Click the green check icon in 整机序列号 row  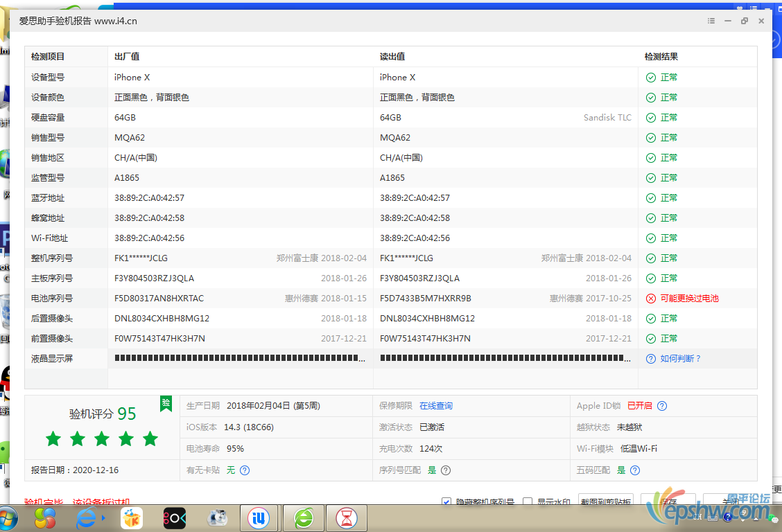pyautogui.click(x=651, y=258)
